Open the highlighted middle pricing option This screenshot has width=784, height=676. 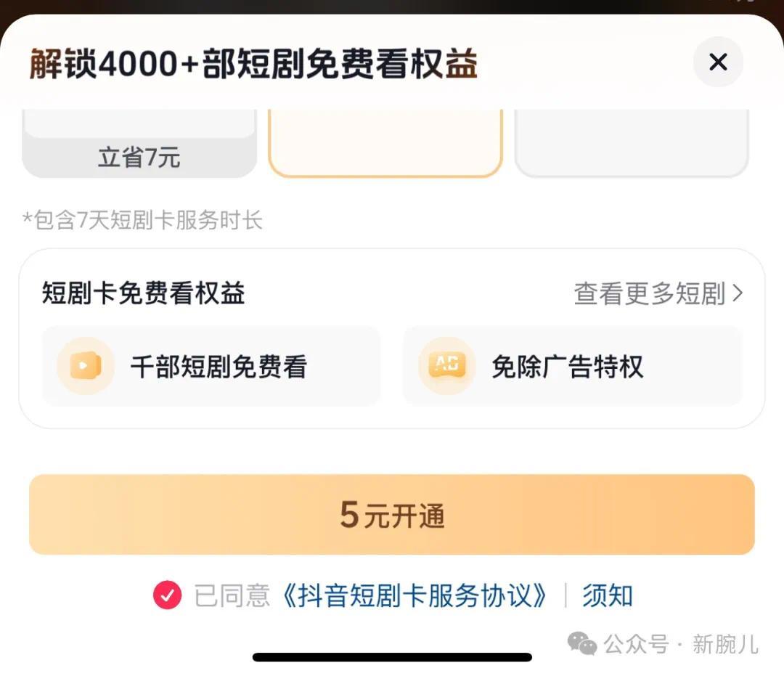coord(386,142)
